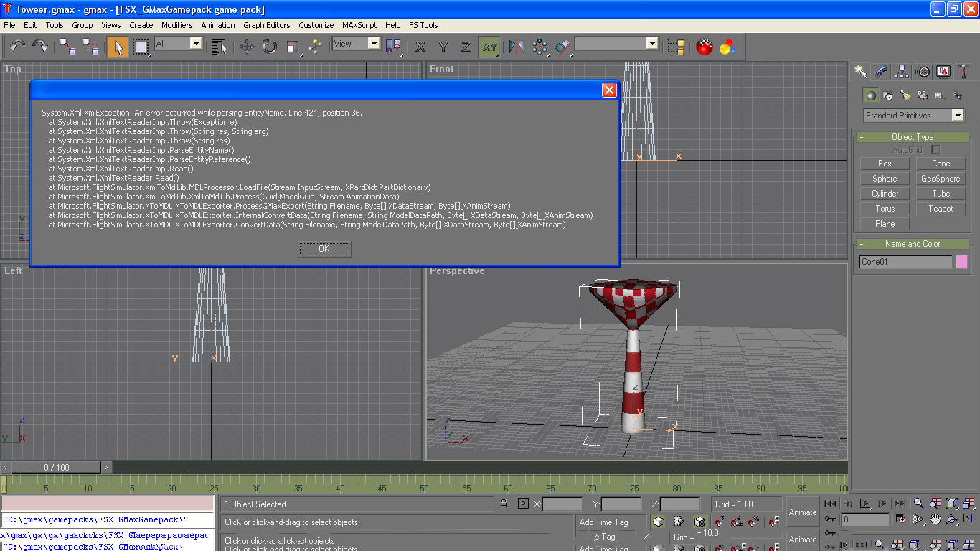
Task: Open the Standard Primitives dropdown
Action: (914, 115)
